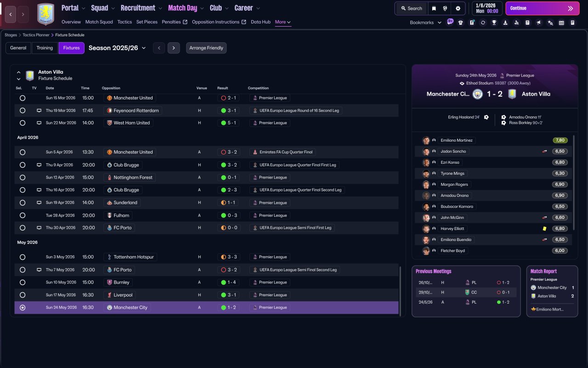
Task: Click the football goal icon beside Erling Haaland
Action: [486, 117]
